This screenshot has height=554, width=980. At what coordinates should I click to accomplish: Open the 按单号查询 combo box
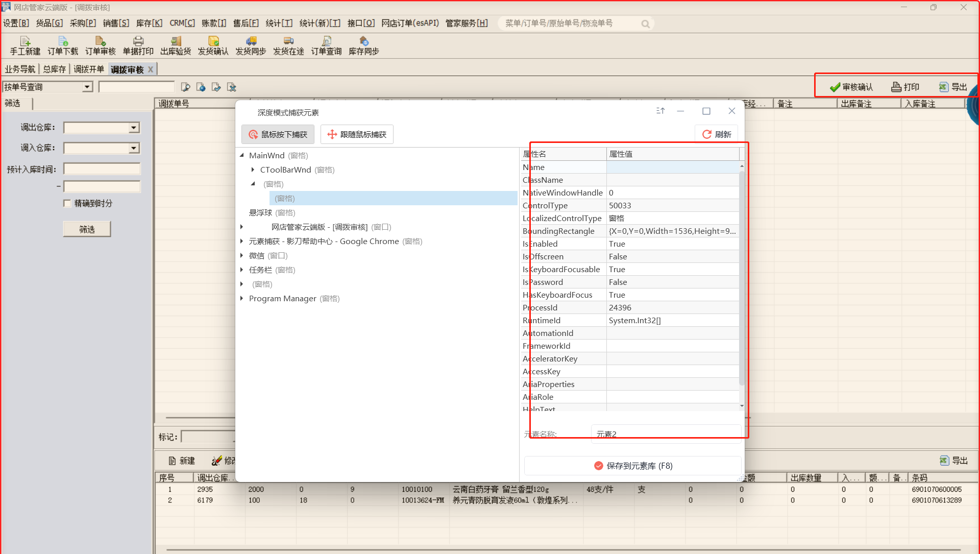coord(87,87)
